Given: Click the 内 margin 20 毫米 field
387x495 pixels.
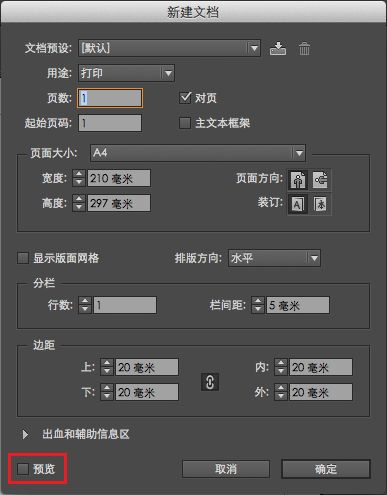Looking at the screenshot, I should pos(321,367).
